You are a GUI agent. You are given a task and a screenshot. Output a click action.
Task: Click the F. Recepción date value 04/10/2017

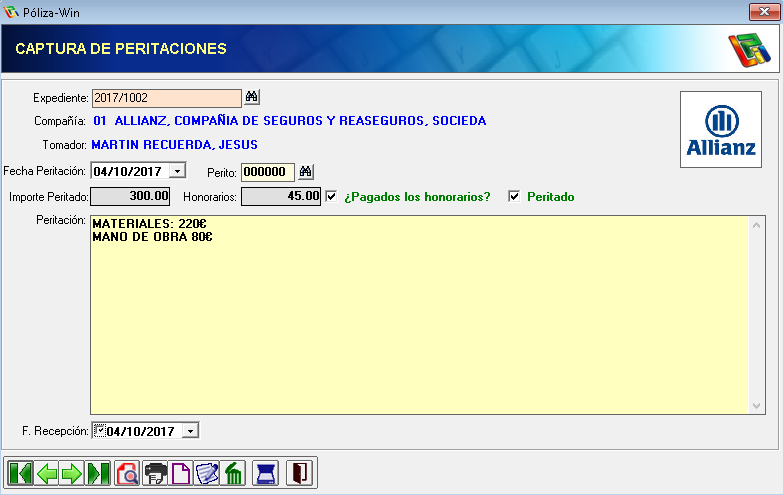140,431
